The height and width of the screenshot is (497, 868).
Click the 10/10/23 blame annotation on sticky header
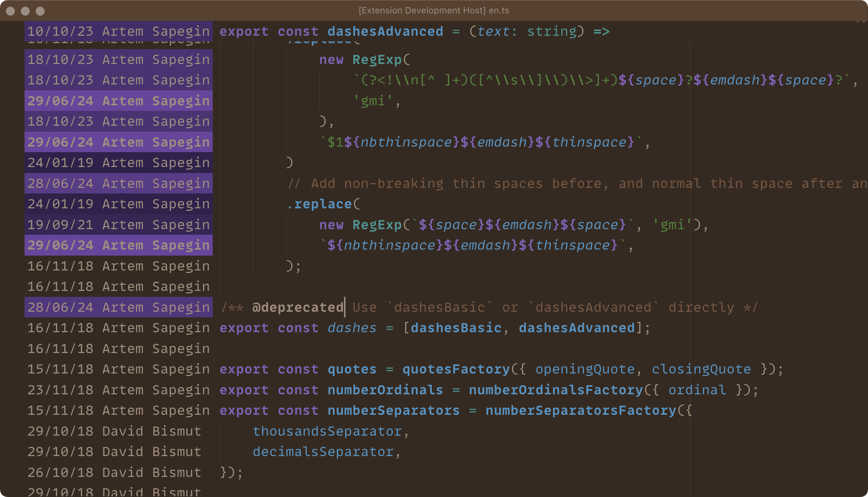(118, 31)
